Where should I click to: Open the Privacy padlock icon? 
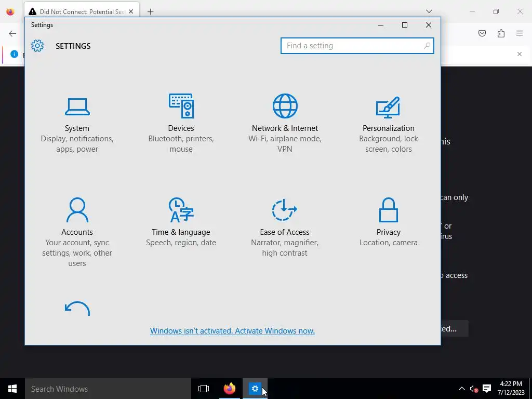click(x=389, y=210)
